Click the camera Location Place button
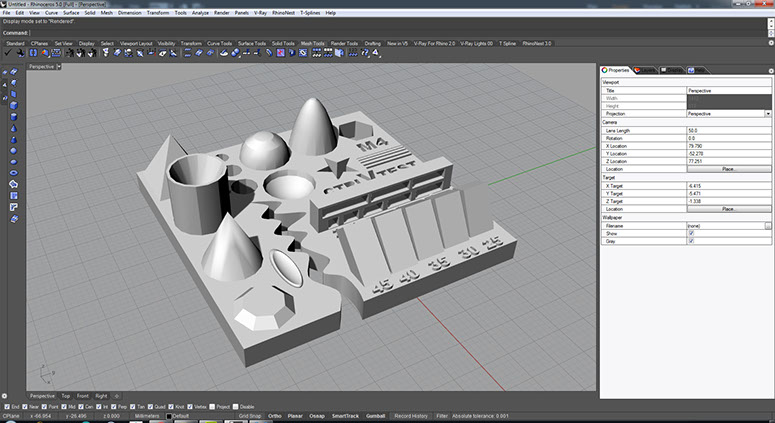 coord(729,169)
